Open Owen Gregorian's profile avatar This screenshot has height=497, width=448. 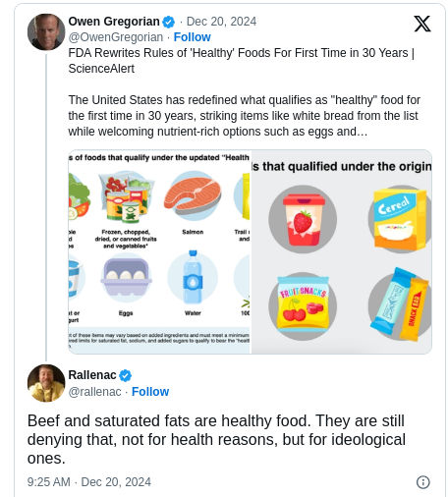coord(46,32)
